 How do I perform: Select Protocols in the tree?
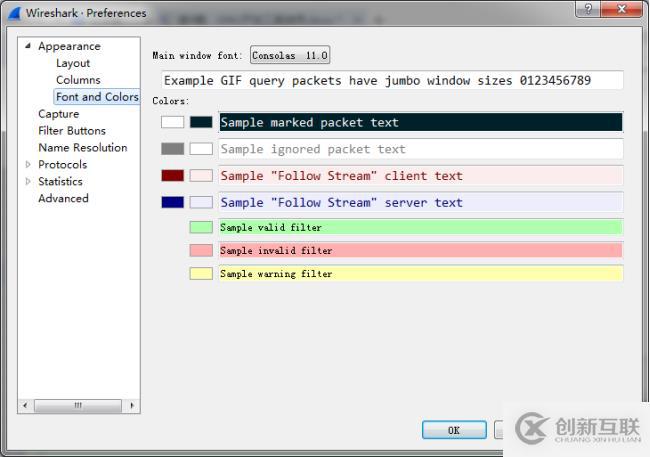63,164
